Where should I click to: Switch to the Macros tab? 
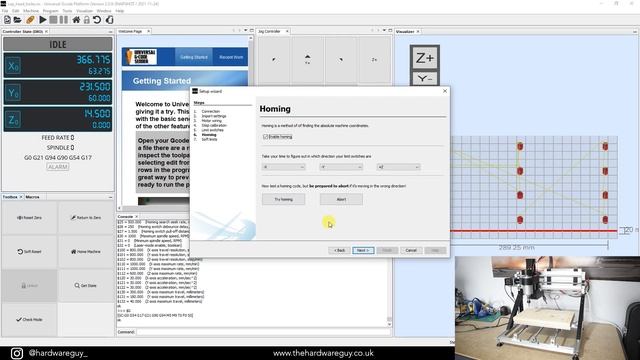point(32,197)
